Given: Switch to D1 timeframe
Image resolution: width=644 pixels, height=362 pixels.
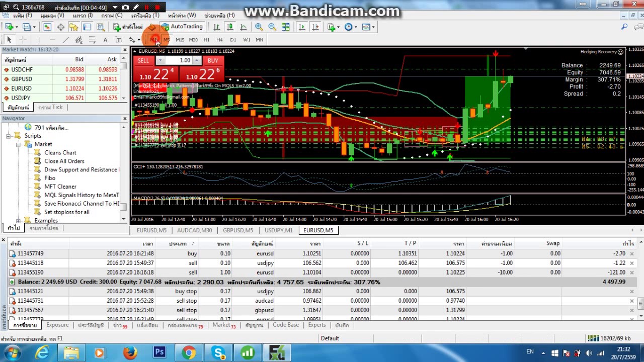Looking at the screenshot, I should [233, 40].
